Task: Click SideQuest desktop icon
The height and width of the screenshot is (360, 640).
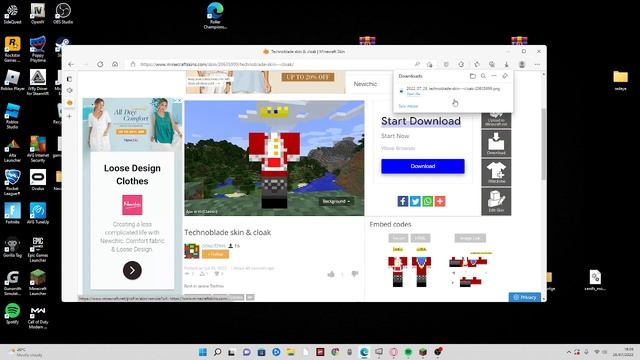Action: point(12,13)
